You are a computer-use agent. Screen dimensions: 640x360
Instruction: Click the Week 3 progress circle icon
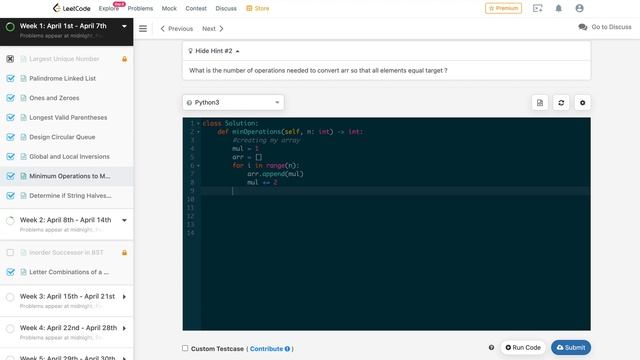click(x=10, y=297)
